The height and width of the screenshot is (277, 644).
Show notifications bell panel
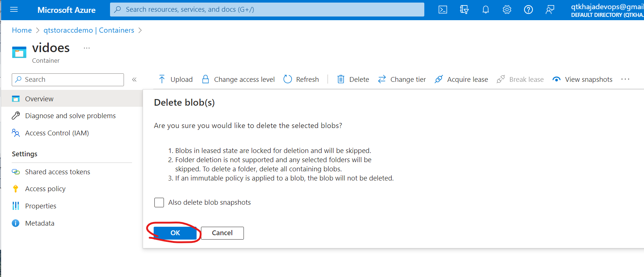pos(486,10)
